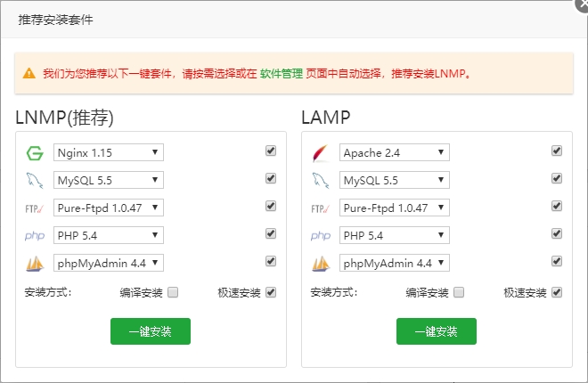Click the phpMyAdmin sailboat icon in LAMP

click(321, 264)
